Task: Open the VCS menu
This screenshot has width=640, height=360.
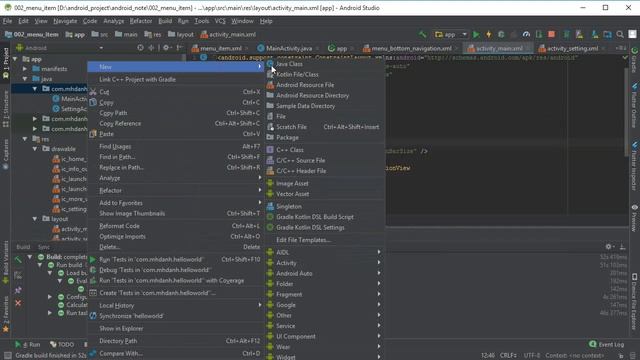Action: 220,21
